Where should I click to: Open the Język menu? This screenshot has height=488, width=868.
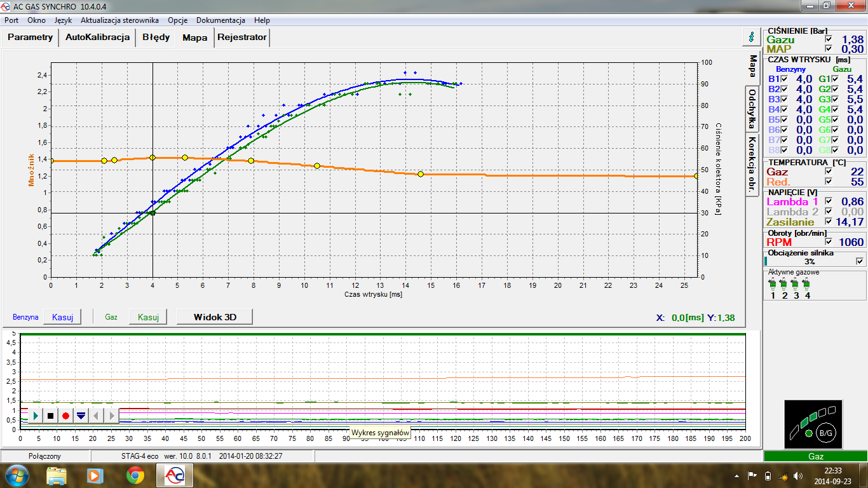click(63, 20)
